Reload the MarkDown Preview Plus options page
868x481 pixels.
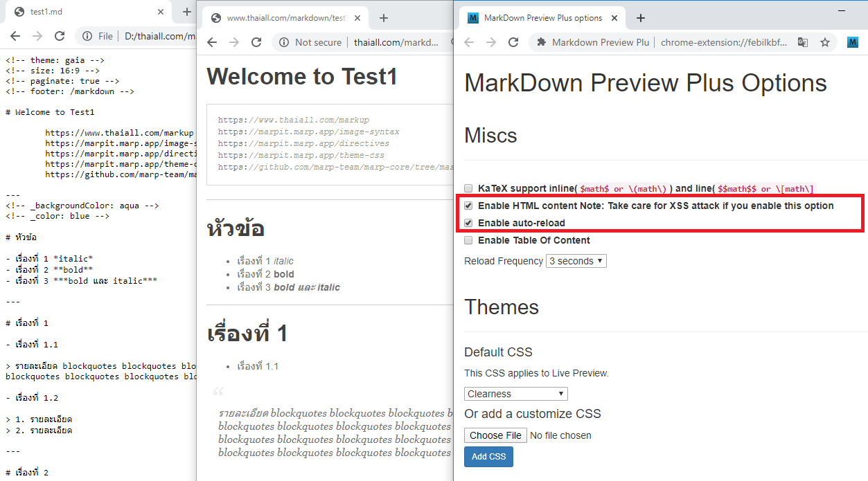point(513,42)
